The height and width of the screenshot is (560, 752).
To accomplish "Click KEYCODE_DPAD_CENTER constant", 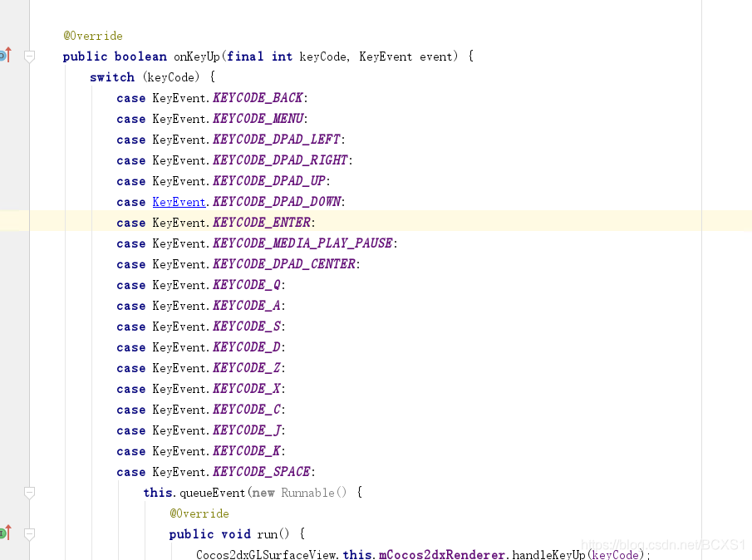I will click(284, 264).
